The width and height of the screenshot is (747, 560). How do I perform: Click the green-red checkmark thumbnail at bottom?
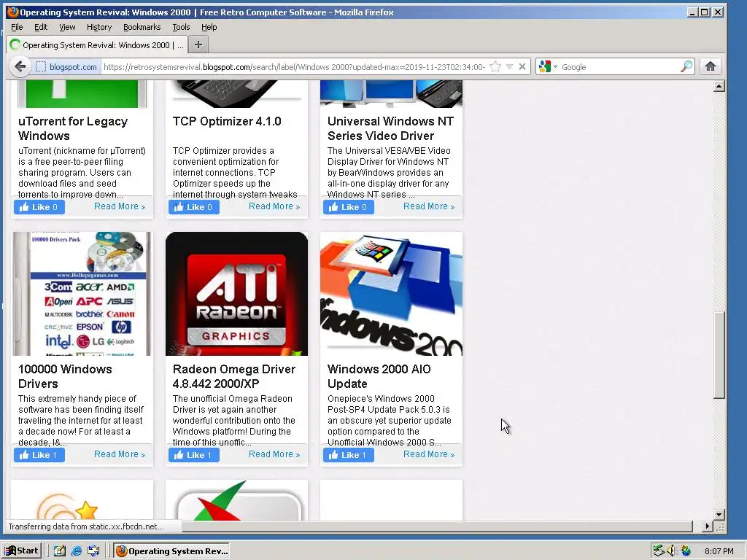(x=237, y=500)
